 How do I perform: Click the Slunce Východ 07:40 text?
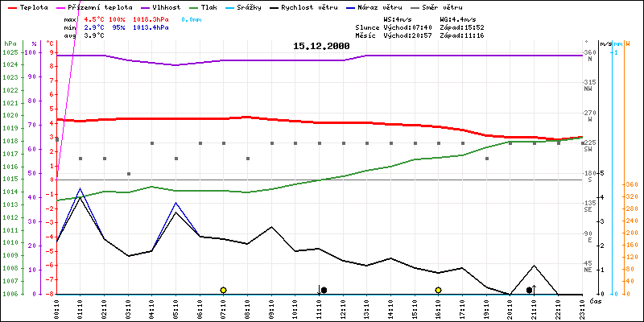[399, 27]
